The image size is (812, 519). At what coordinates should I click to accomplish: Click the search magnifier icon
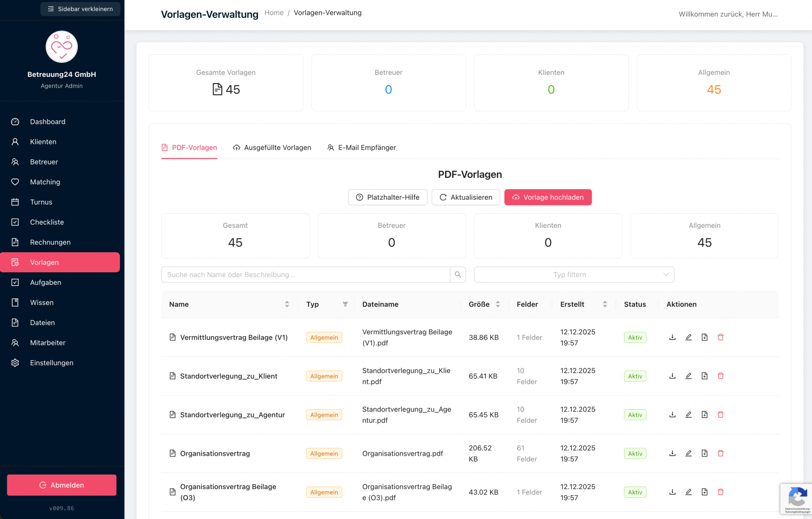click(x=458, y=275)
